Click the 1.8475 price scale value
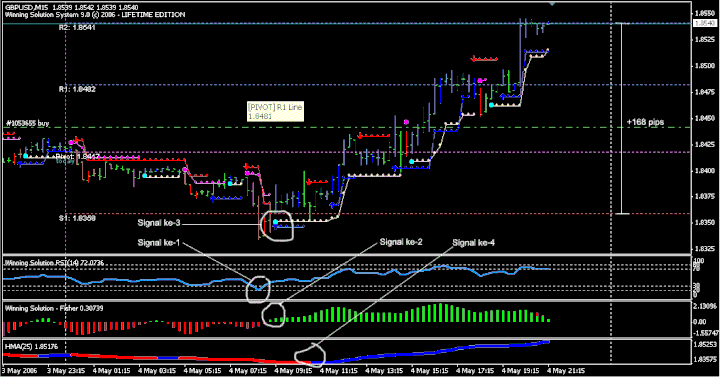This screenshot has height=378, width=720. [x=705, y=92]
